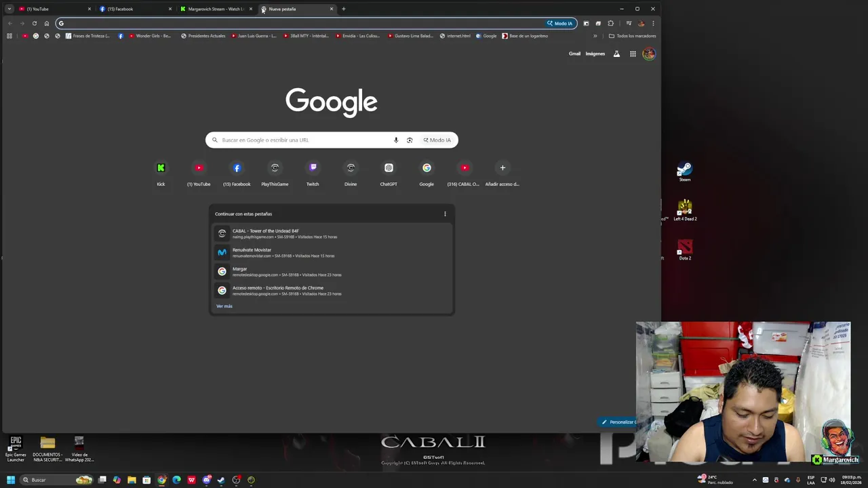
Task: Open Search Labs flask icon
Action: 616,54
